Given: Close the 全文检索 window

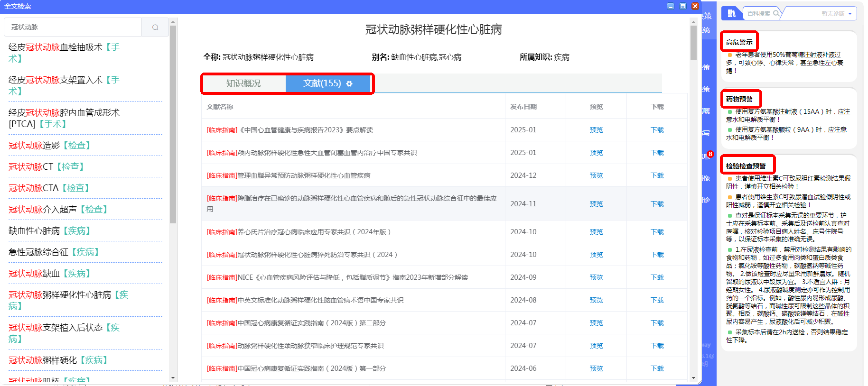Looking at the screenshot, I should click(x=695, y=6).
